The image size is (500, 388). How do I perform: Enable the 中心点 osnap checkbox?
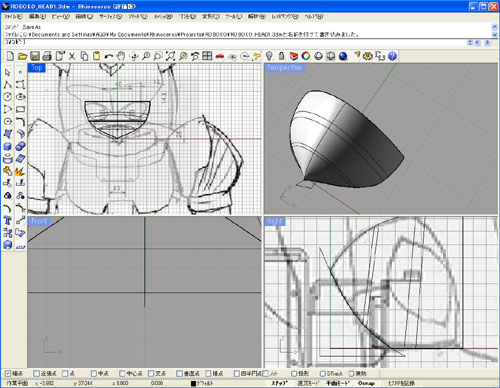122,373
